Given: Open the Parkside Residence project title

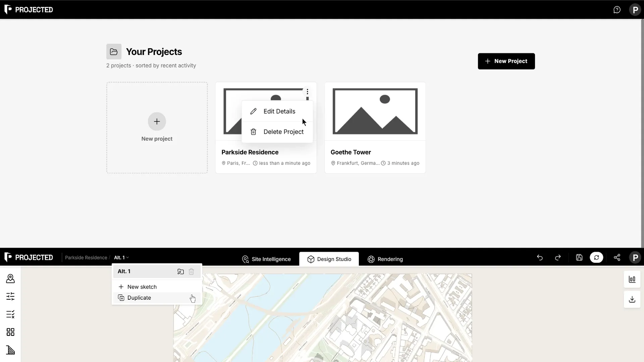Looking at the screenshot, I should [x=250, y=152].
